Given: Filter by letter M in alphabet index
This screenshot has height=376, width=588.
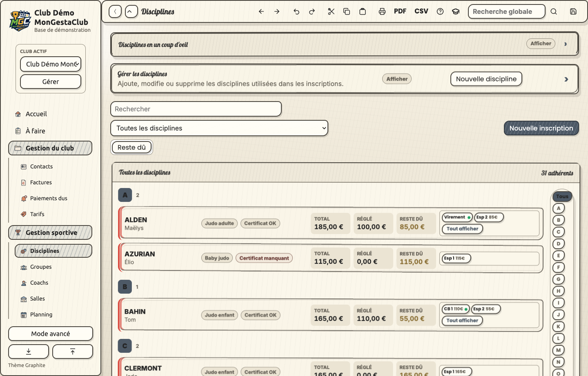Looking at the screenshot, I should click(x=559, y=350).
